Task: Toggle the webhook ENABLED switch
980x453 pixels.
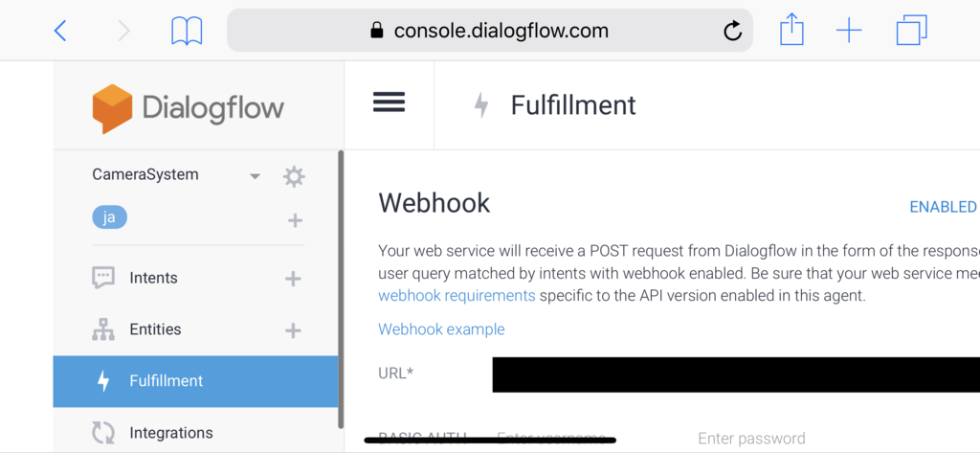Action: point(944,207)
